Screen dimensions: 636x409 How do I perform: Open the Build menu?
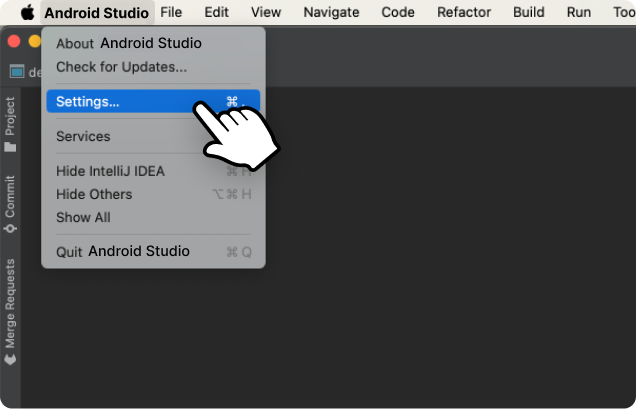coord(528,12)
